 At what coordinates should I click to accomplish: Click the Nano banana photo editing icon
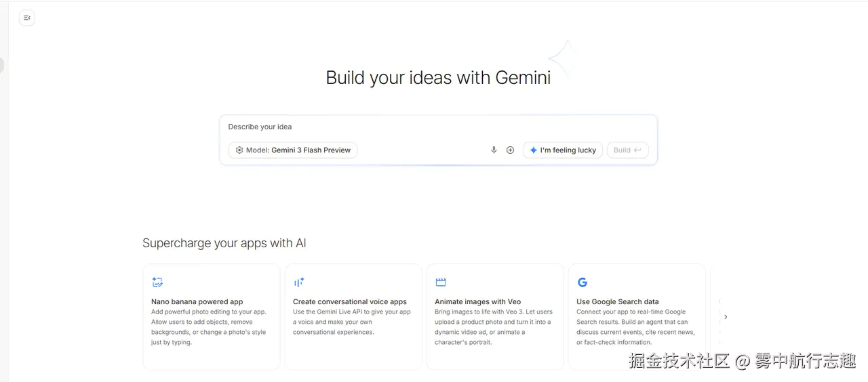click(x=157, y=282)
